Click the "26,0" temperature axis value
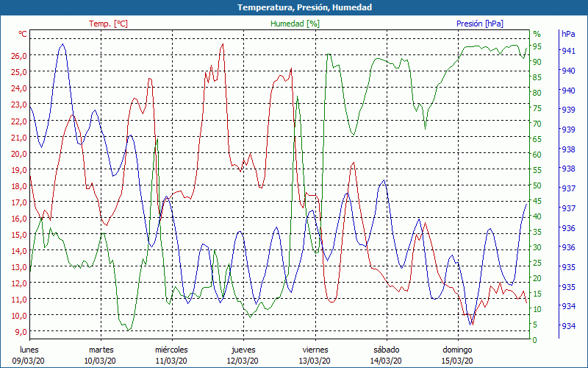Screen dimensions: 588x368 [x=20, y=56]
